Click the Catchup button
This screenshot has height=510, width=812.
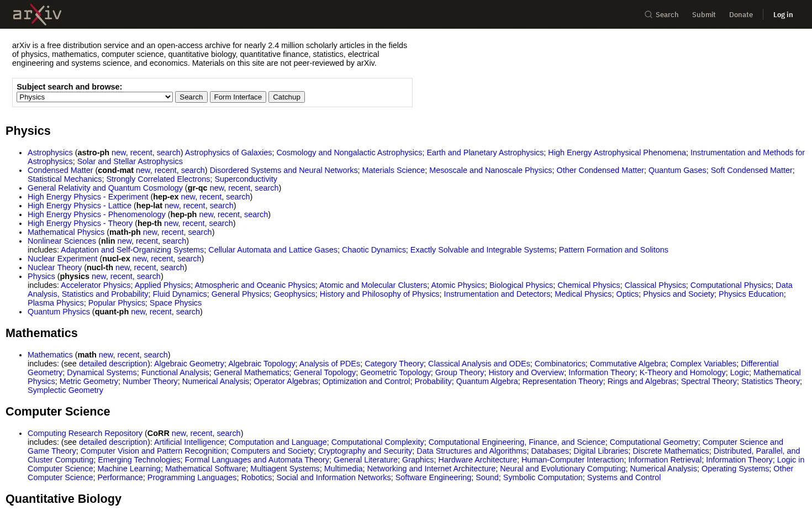pos(287,97)
